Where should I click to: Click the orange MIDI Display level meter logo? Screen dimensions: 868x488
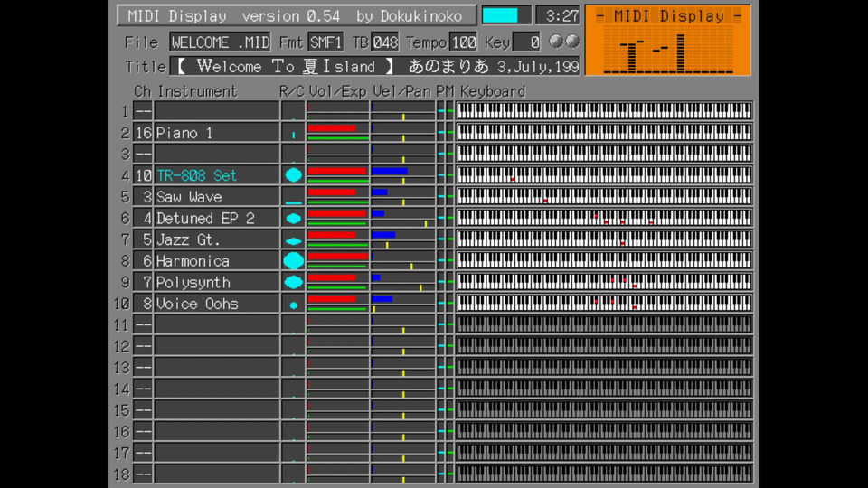(x=667, y=41)
